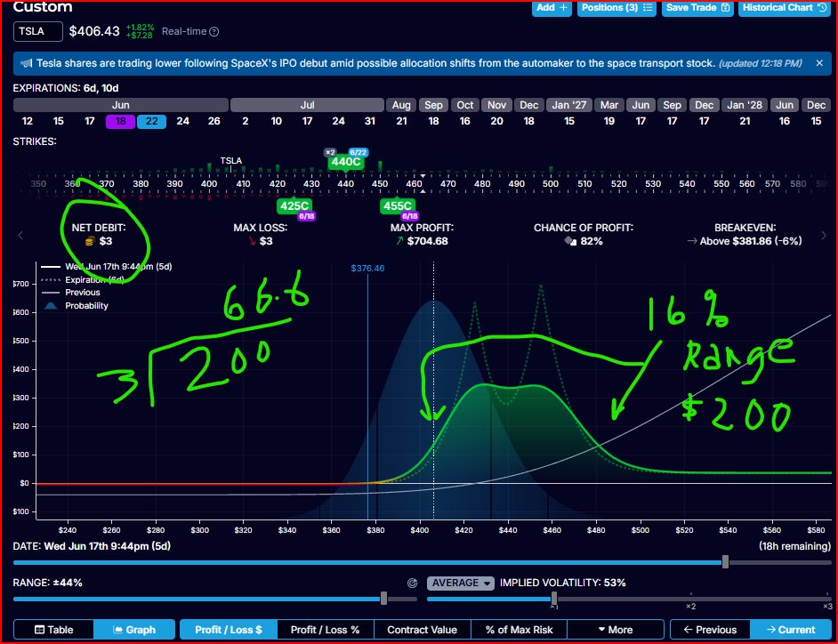Select the Jun 18 expiration date

(121, 121)
